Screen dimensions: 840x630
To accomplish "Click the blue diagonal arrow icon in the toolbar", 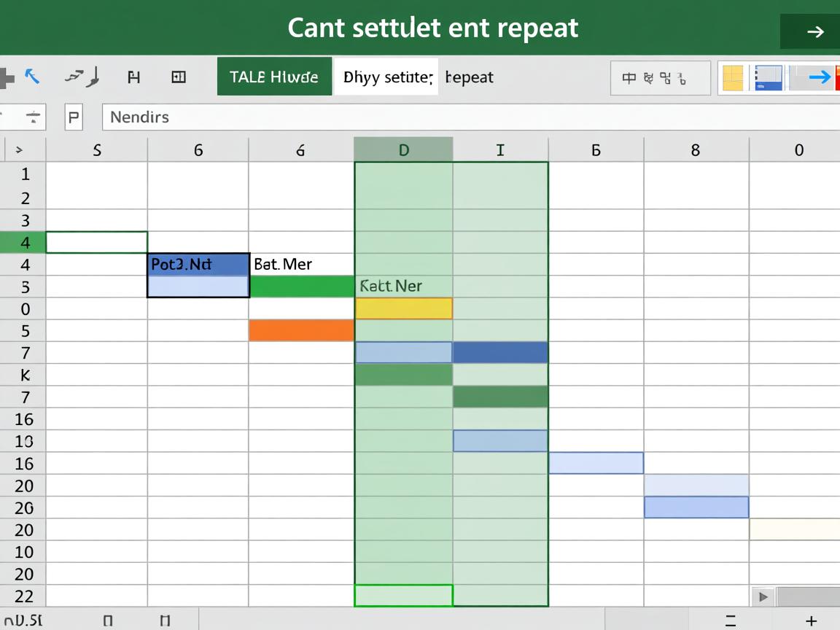I will point(32,77).
